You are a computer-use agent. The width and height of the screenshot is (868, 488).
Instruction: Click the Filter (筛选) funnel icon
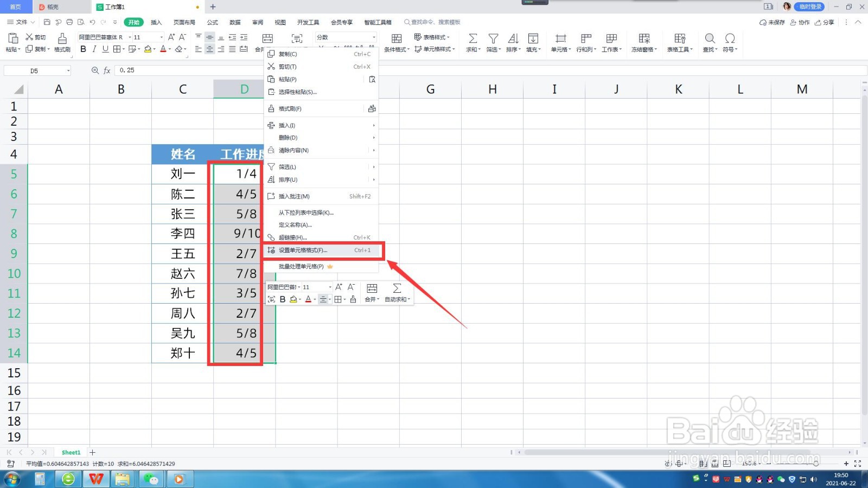point(493,38)
